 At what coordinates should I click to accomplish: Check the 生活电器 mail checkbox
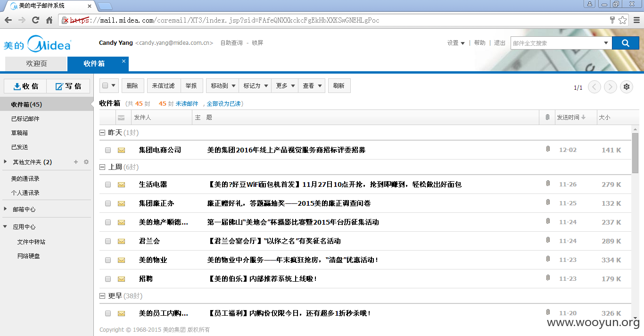tap(108, 185)
